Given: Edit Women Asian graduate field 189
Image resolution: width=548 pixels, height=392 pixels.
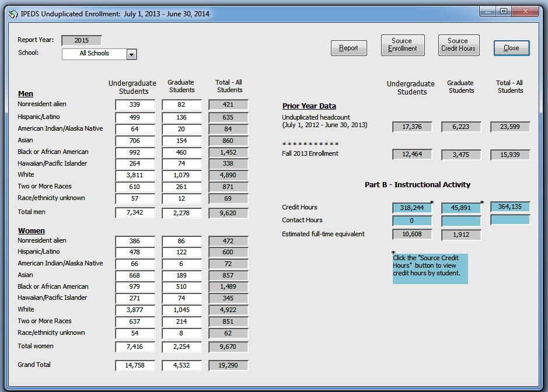Looking at the screenshot, I should (x=181, y=276).
